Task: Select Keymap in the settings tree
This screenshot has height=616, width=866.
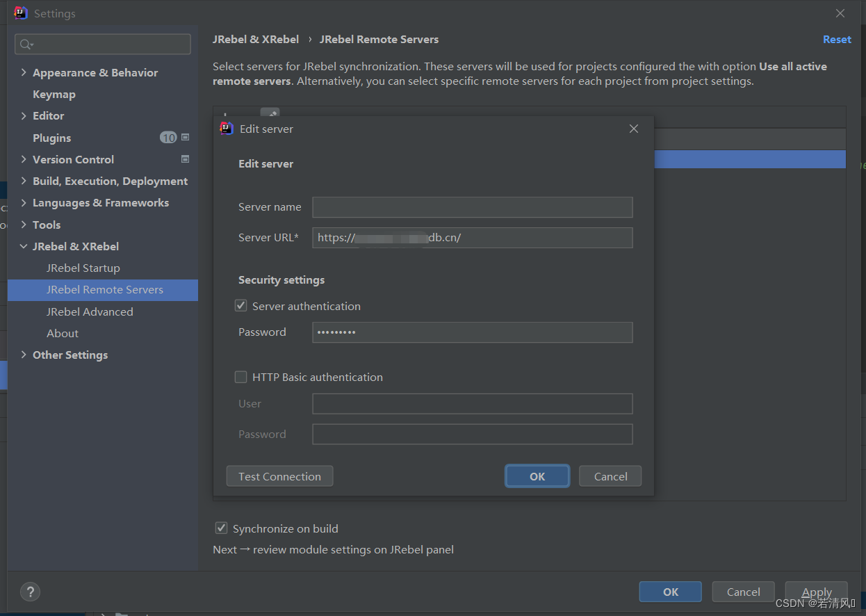Action: point(54,94)
